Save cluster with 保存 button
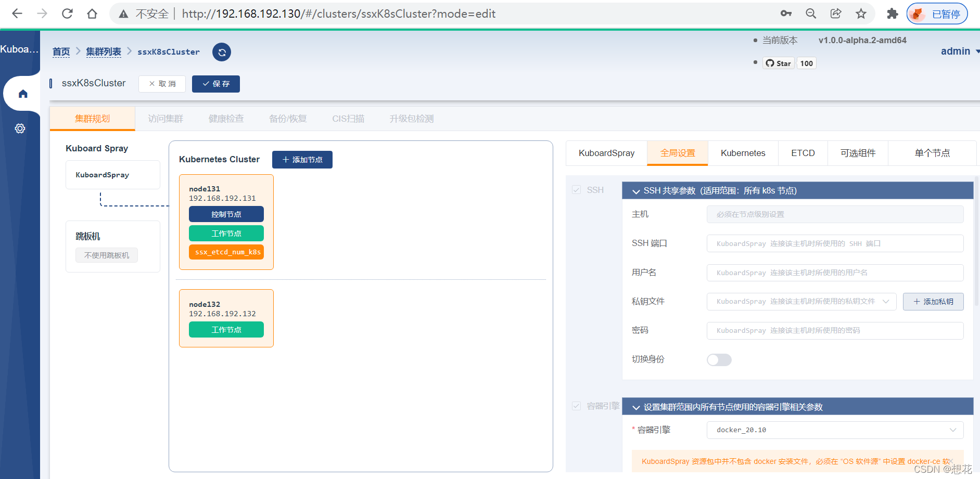This screenshot has height=479, width=980. click(x=216, y=84)
